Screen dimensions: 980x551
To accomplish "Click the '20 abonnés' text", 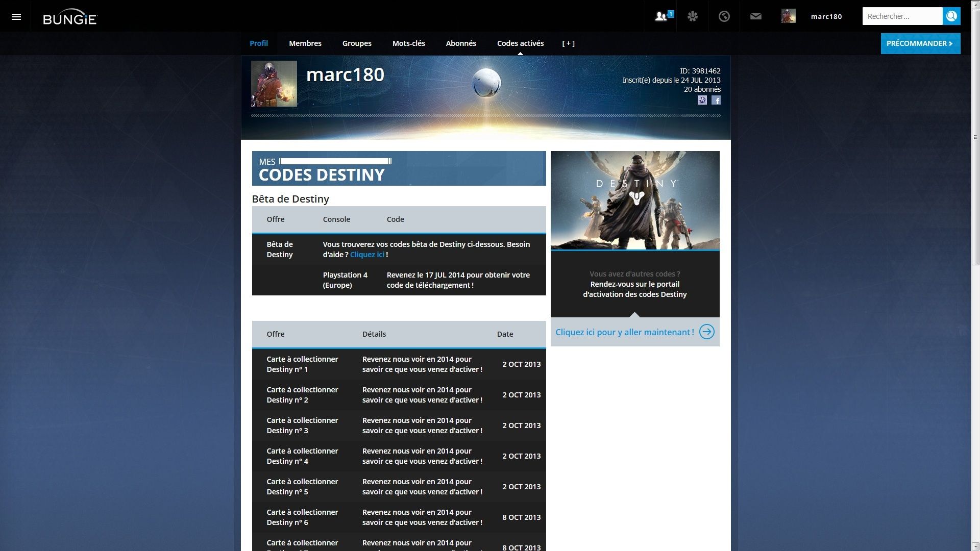I will 702,89.
